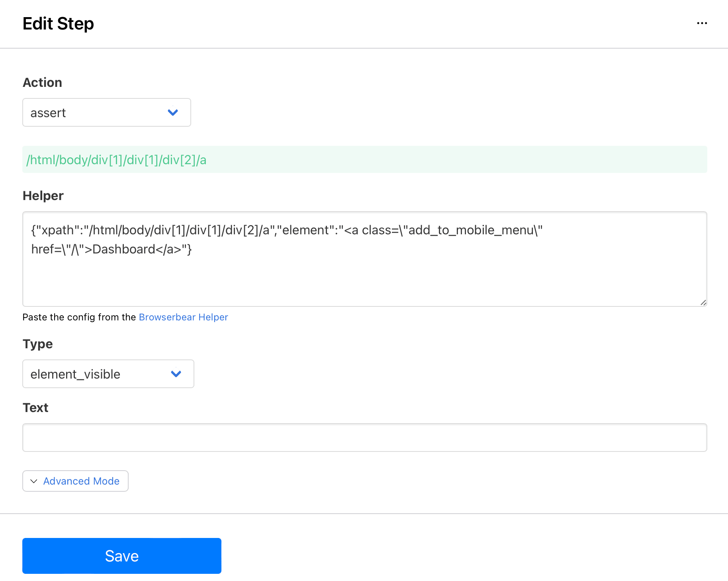728x581 pixels.
Task: Open the three-dot options menu
Action: click(x=702, y=23)
